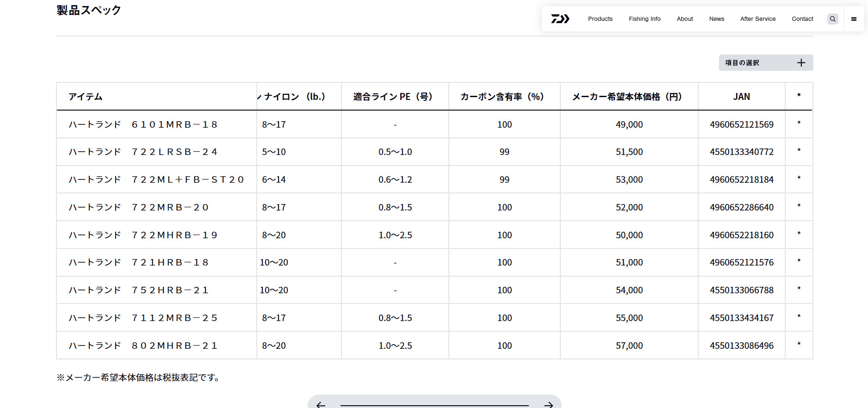This screenshot has height=408, width=868.
Task: Click JAN code 4550133434167
Action: tap(742, 318)
